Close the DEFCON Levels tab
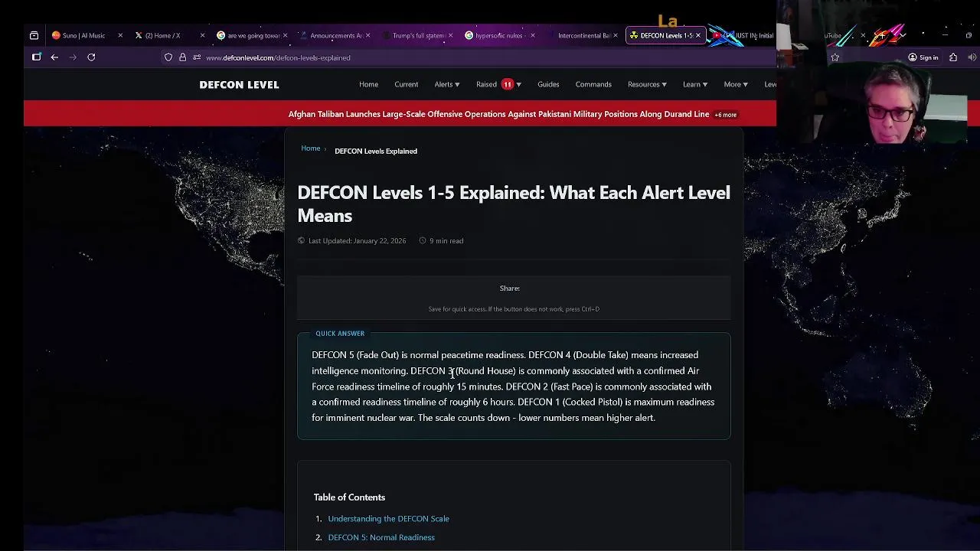Image resolution: width=980 pixels, height=551 pixels. [697, 35]
